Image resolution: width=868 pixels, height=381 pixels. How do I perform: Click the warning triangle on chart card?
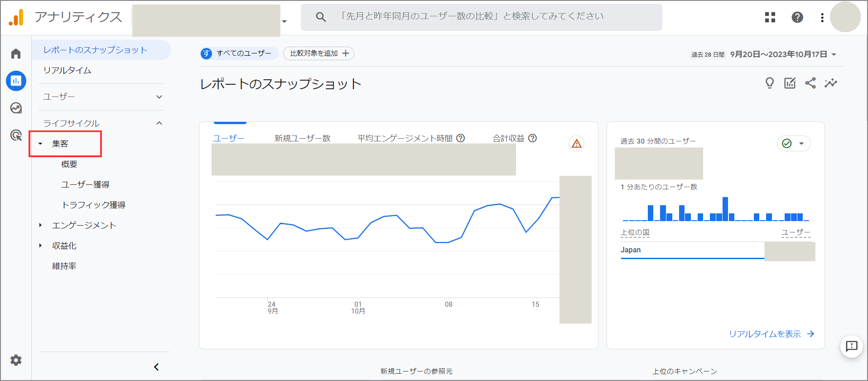click(x=577, y=144)
